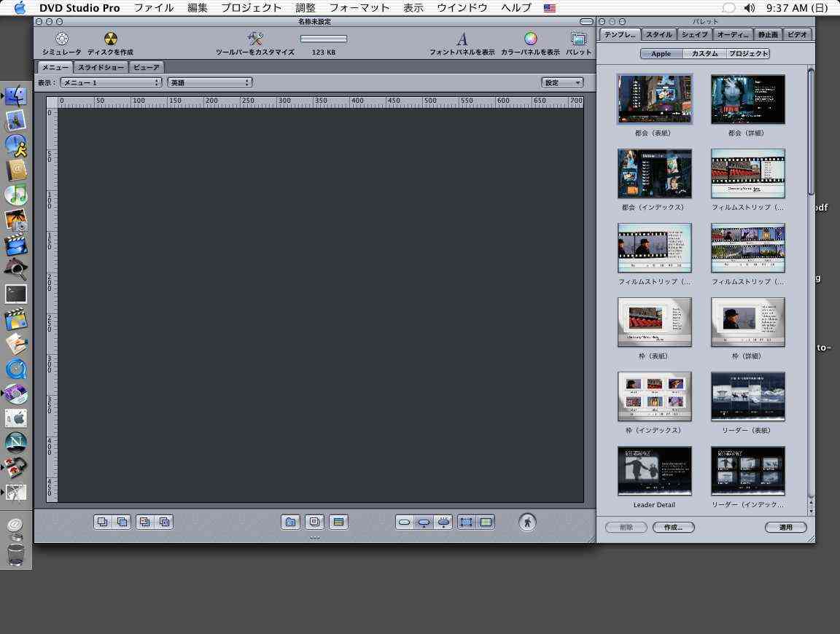Click the fourth arrange-order icon in menu editor
The height and width of the screenshot is (634, 840).
point(165,522)
